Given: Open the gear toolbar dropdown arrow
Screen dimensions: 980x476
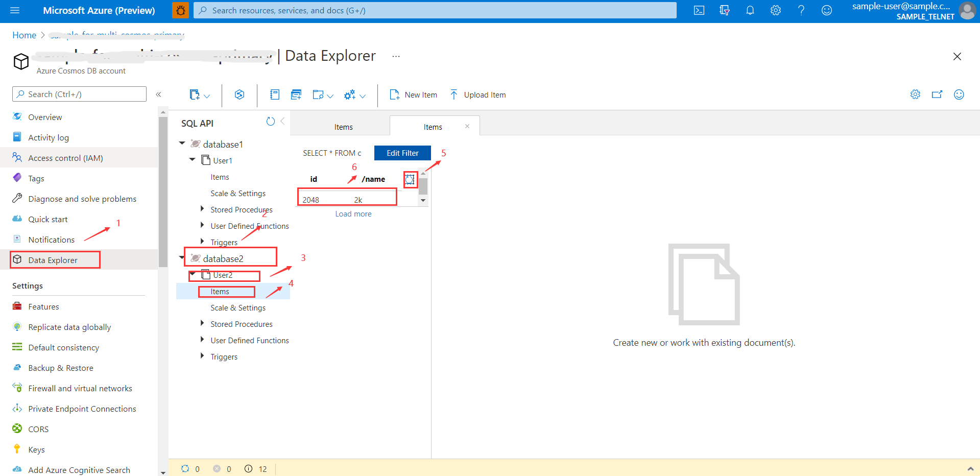Looking at the screenshot, I should pos(363,96).
